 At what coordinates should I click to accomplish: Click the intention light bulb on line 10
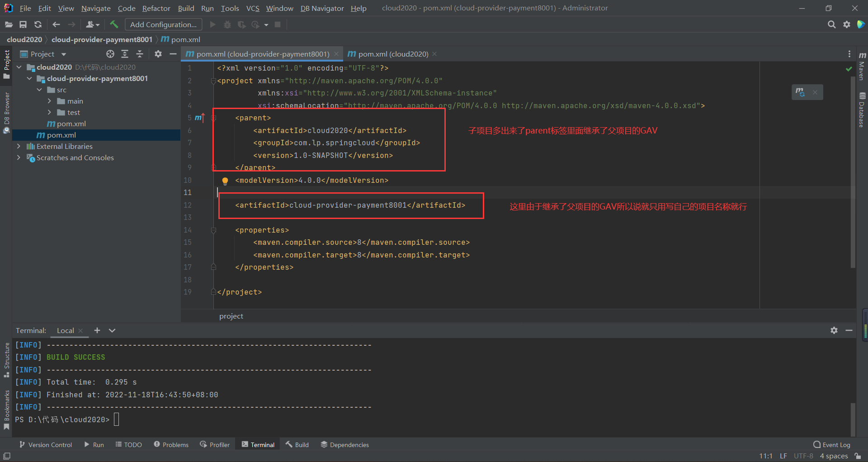click(225, 181)
